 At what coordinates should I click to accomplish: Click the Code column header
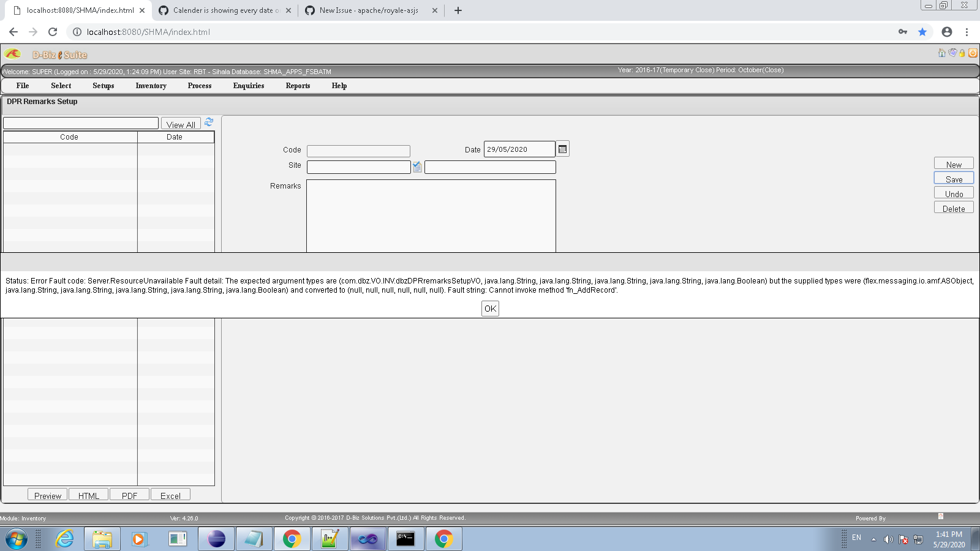tap(70, 137)
